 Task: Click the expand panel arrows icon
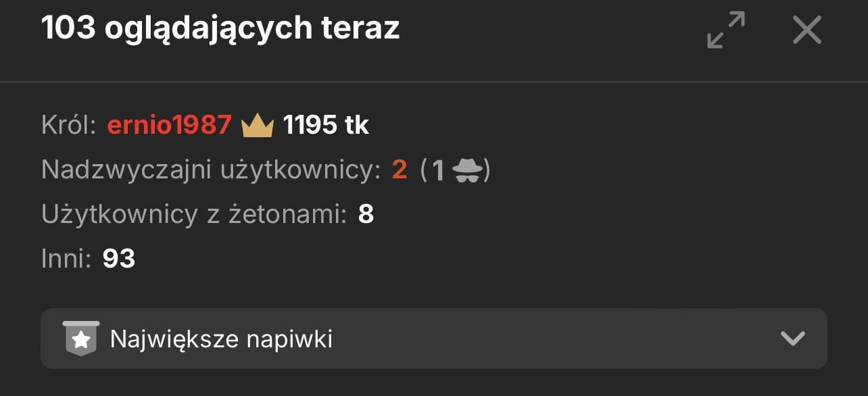726,30
